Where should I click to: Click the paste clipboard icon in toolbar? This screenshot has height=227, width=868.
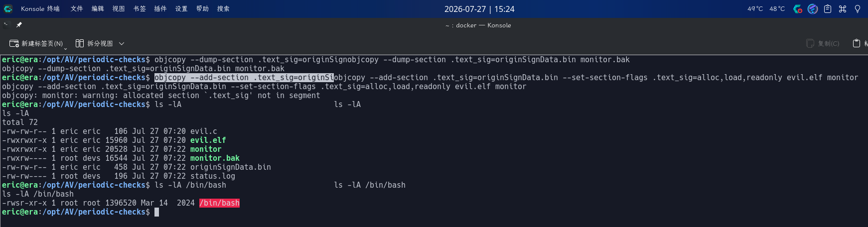[x=857, y=43]
